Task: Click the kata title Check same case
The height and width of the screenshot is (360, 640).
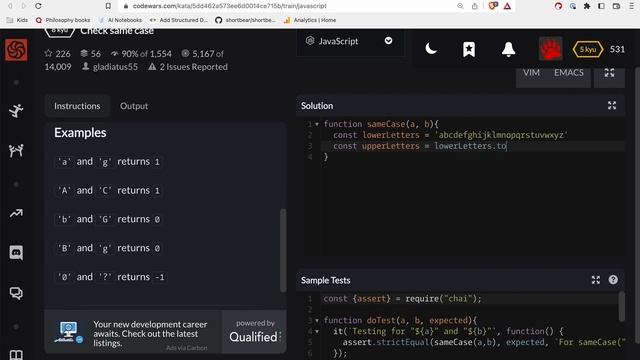Action: (x=117, y=31)
